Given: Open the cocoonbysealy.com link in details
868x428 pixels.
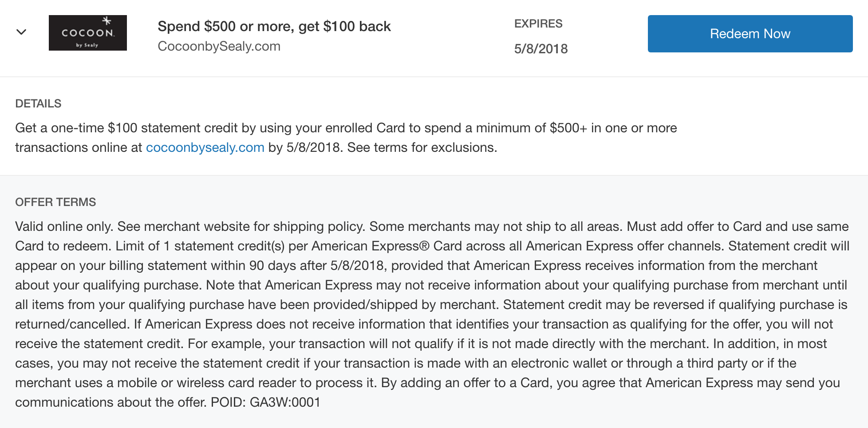Looking at the screenshot, I should [205, 147].
